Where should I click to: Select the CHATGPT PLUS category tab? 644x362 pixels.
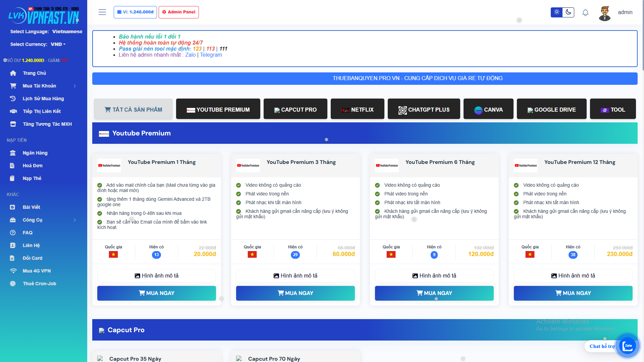pos(424,109)
